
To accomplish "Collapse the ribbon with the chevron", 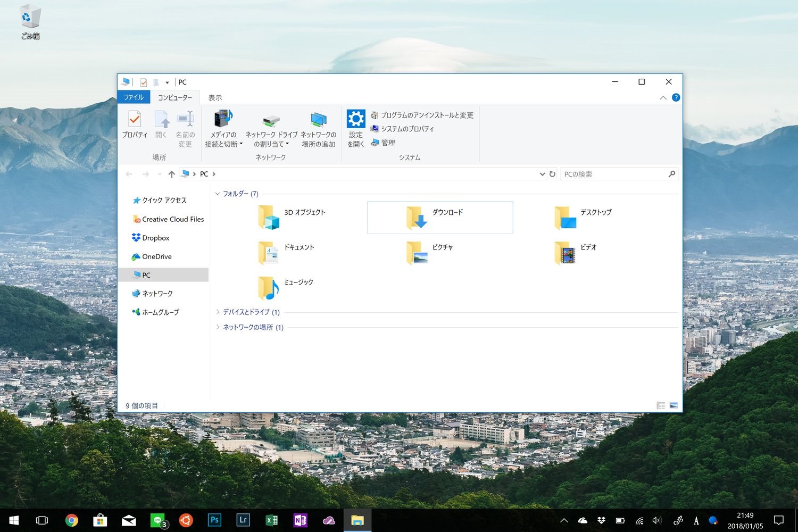I will [663, 97].
